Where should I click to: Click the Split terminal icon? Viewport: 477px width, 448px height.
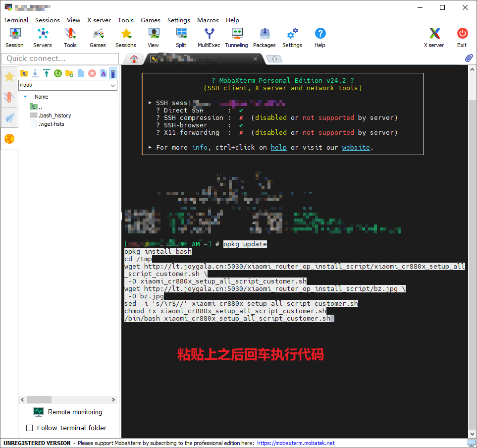click(181, 38)
